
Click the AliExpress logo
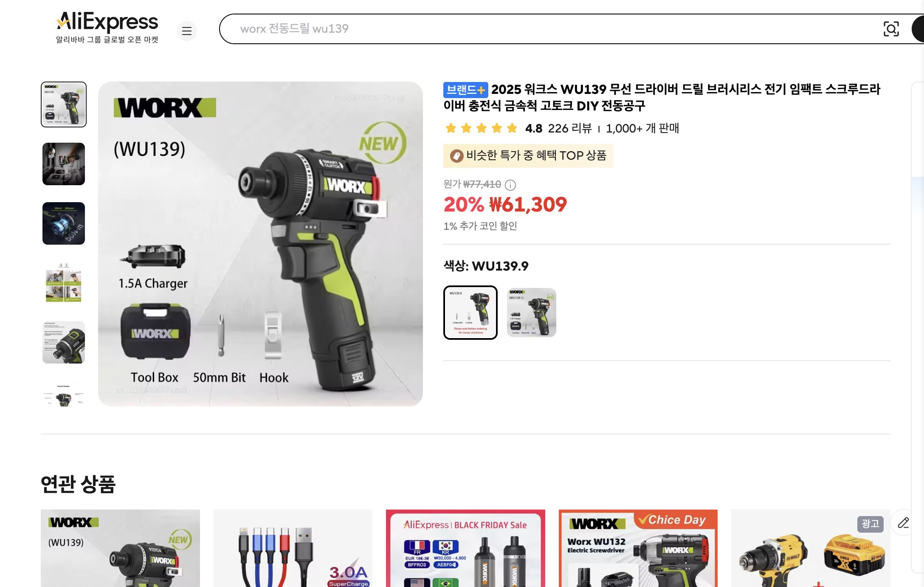coord(107,28)
